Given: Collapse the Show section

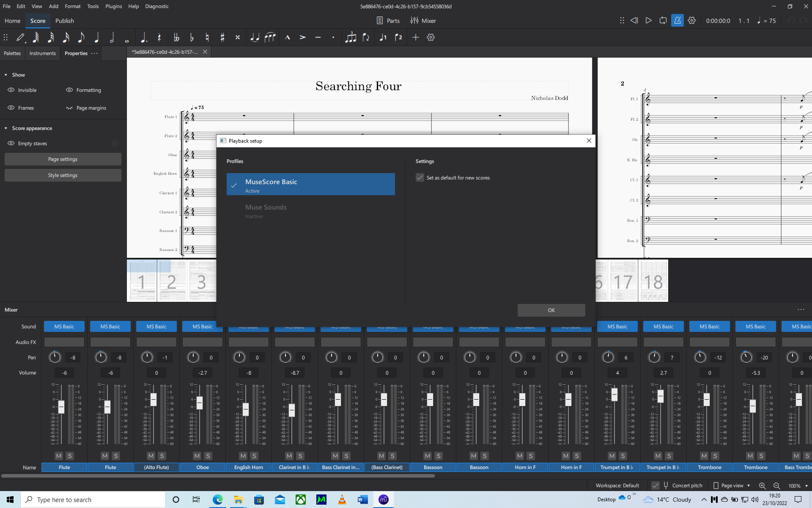Looking at the screenshot, I should pyautogui.click(x=6, y=75).
